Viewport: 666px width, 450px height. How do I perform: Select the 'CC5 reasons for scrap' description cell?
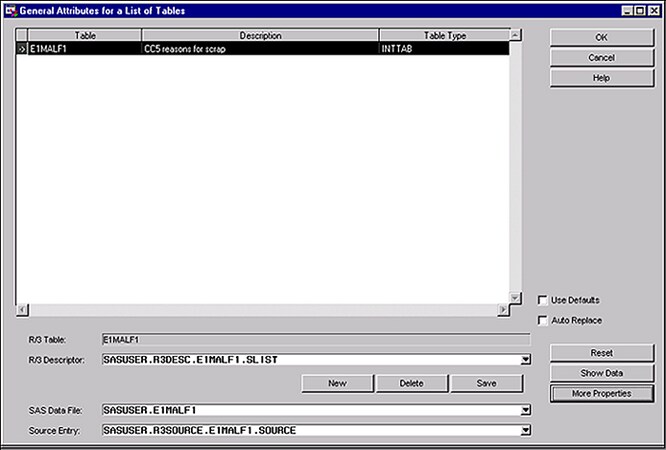pos(260,49)
